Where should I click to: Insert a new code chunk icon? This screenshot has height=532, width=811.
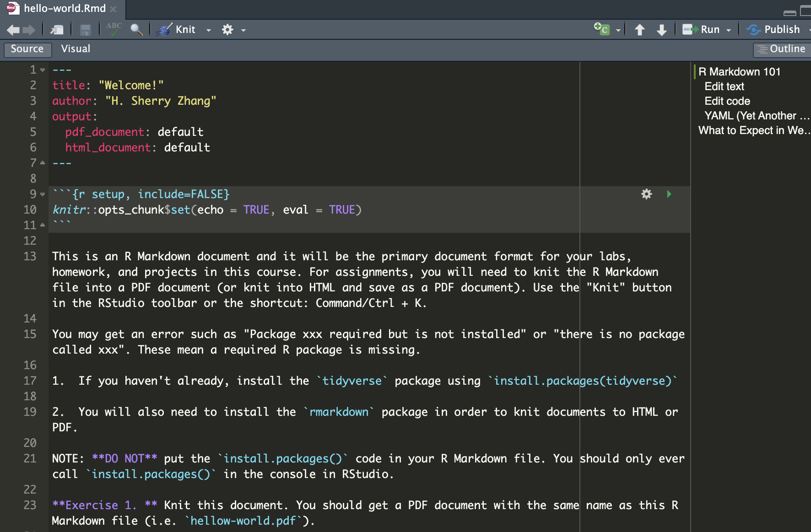(602, 29)
